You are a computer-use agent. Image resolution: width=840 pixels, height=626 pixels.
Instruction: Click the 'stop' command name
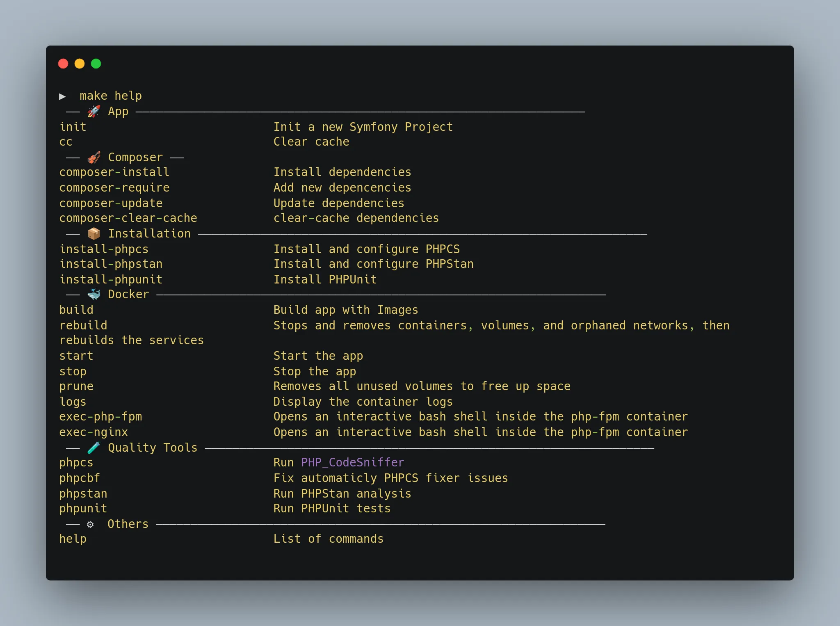(x=73, y=372)
